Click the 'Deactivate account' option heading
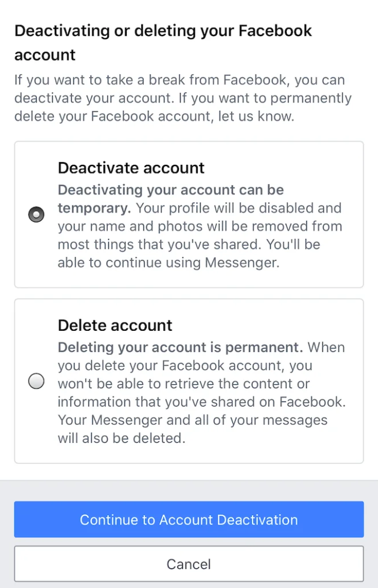 pos(131,168)
